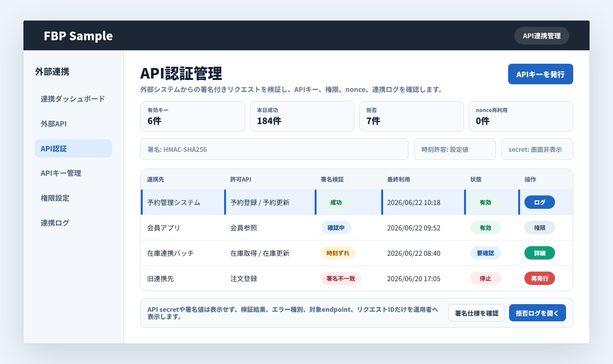Click the ログ button for 予約管理システム
Viewport: 613px width, 364px height.
click(x=540, y=202)
